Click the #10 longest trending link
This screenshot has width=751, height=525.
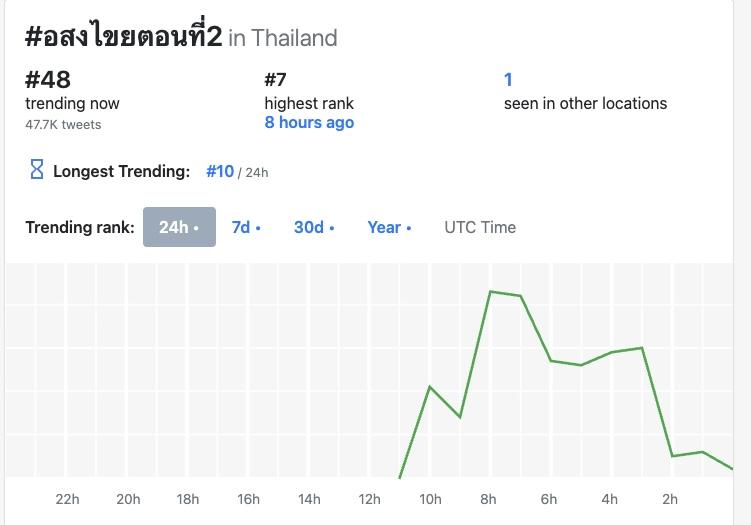point(220,171)
